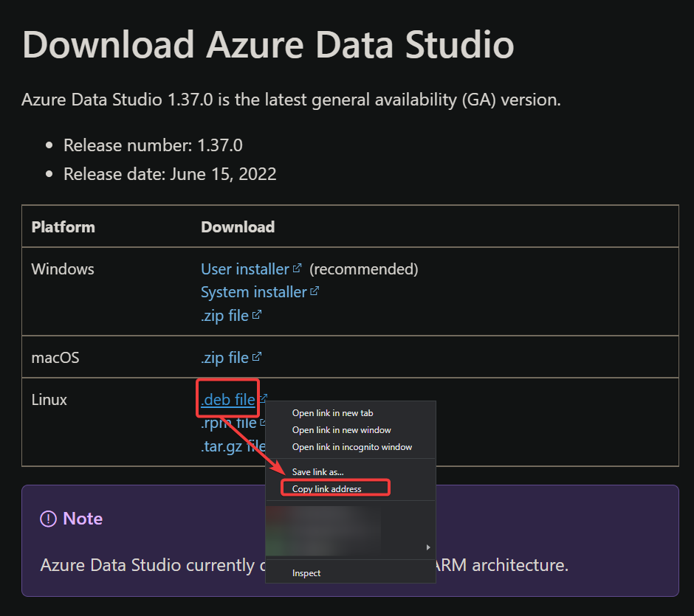
Task: Click external-link icon beside User installer
Action: coord(297,268)
